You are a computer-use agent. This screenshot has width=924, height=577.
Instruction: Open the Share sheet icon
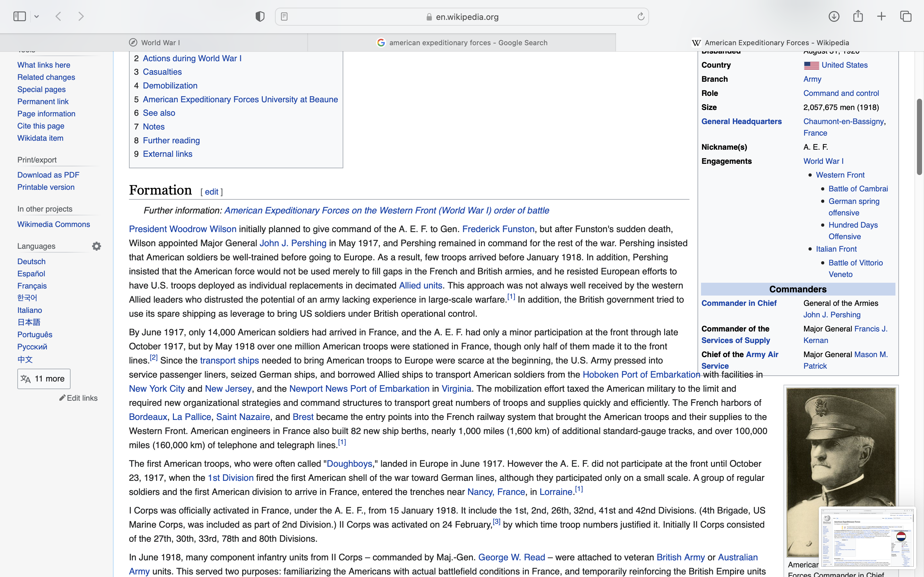coord(858,16)
